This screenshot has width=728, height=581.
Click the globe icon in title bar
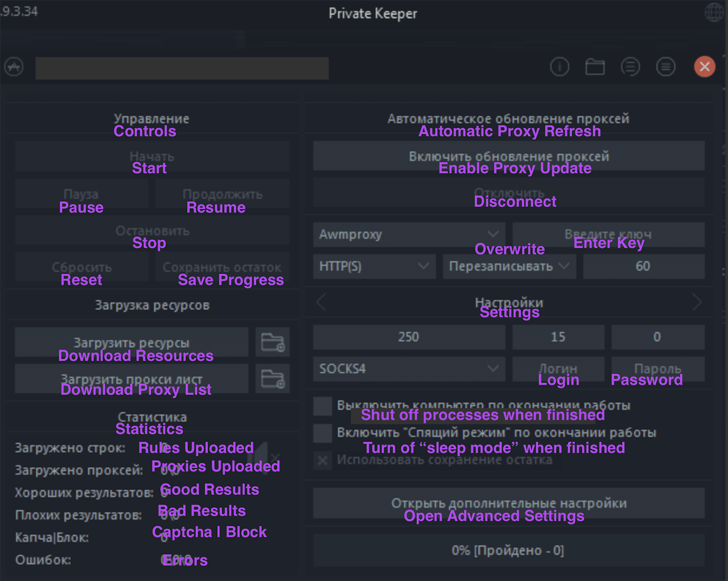[713, 12]
